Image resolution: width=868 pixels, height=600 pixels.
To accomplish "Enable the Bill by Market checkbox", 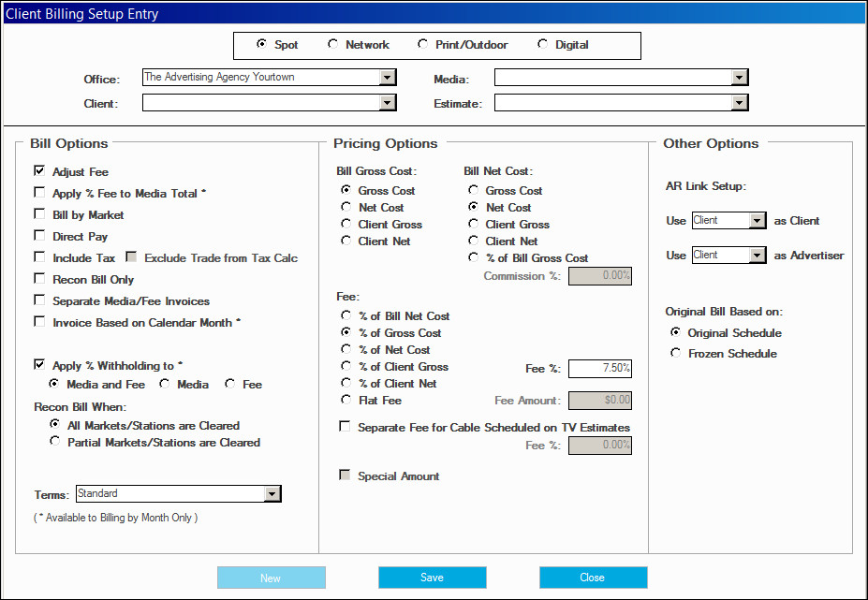I will pyautogui.click(x=39, y=214).
